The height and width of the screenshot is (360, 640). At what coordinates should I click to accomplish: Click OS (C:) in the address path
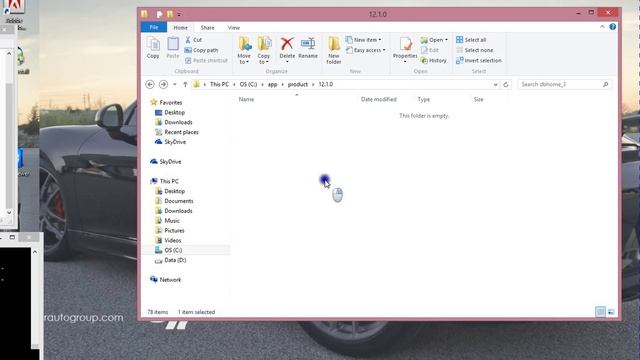248,84
